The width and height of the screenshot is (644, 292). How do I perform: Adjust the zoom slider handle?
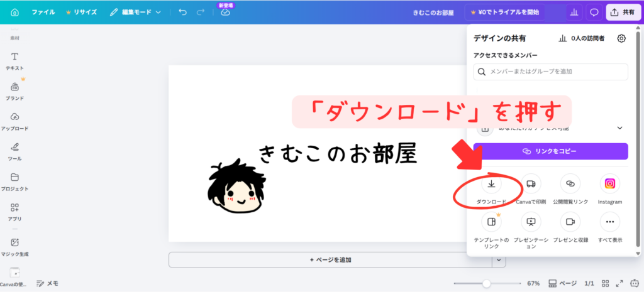[x=487, y=283]
